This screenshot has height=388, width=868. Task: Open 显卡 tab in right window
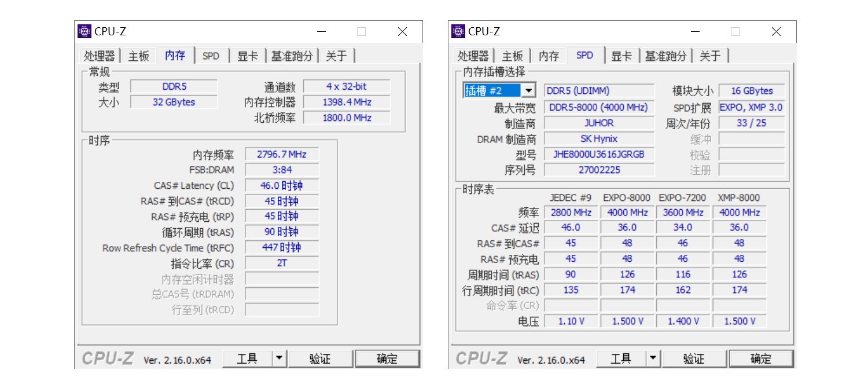(x=621, y=56)
